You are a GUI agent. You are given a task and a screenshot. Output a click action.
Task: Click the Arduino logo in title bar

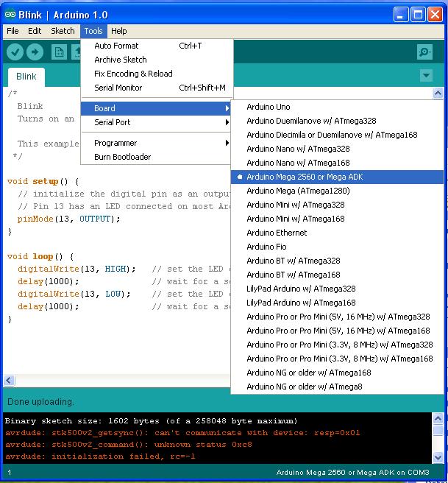pos(10,15)
